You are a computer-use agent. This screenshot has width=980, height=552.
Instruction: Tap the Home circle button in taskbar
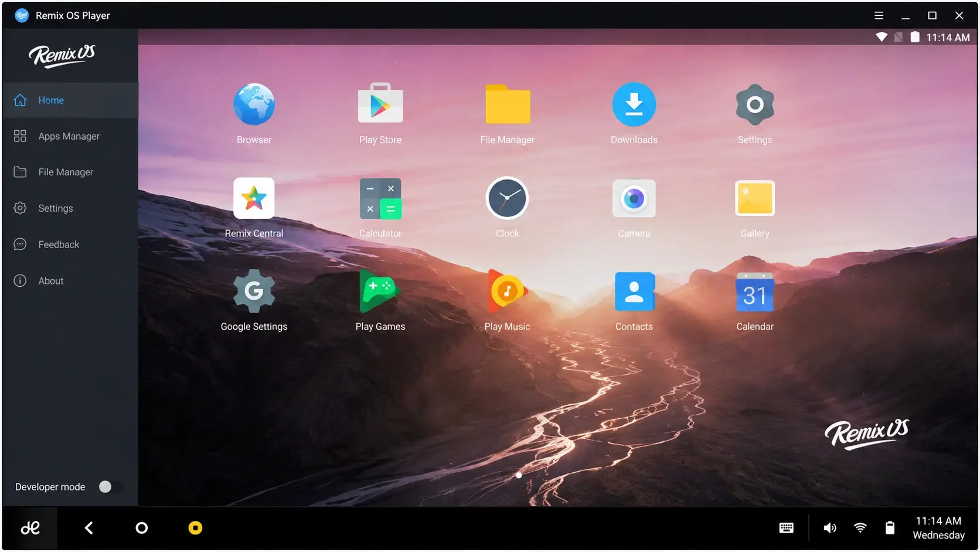point(141,528)
